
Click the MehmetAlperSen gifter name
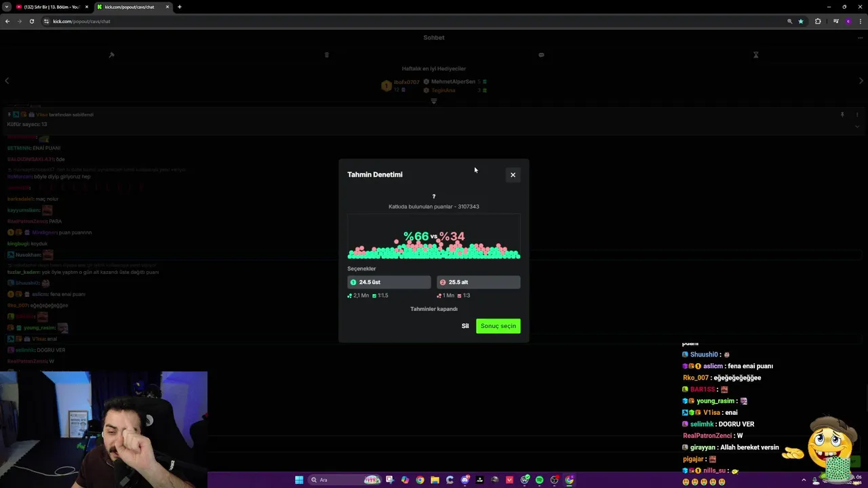pos(453,82)
